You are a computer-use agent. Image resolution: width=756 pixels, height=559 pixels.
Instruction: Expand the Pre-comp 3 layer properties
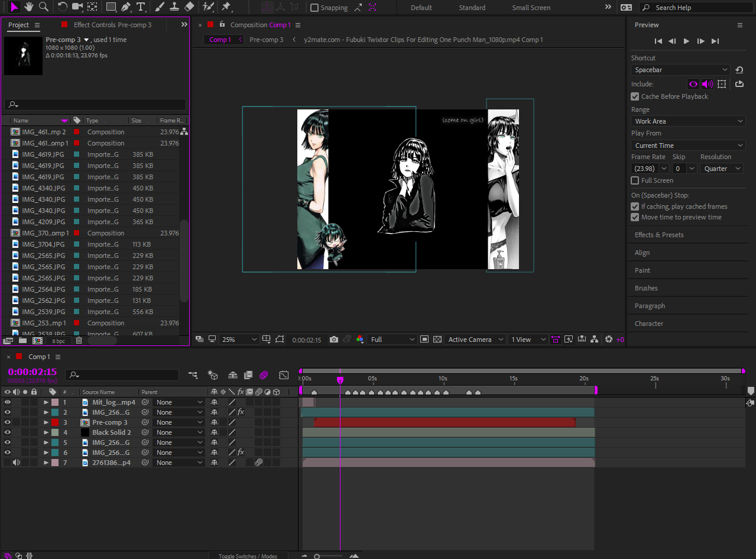(46, 422)
